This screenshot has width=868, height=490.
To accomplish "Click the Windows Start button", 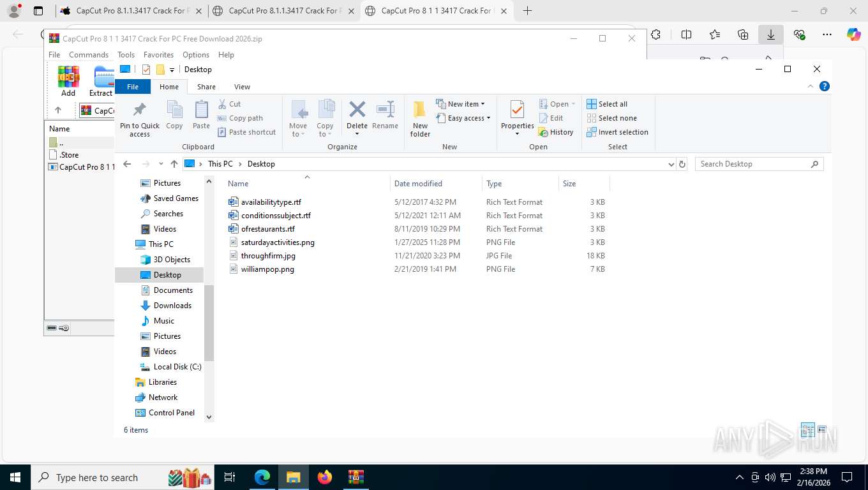I will click(15, 477).
